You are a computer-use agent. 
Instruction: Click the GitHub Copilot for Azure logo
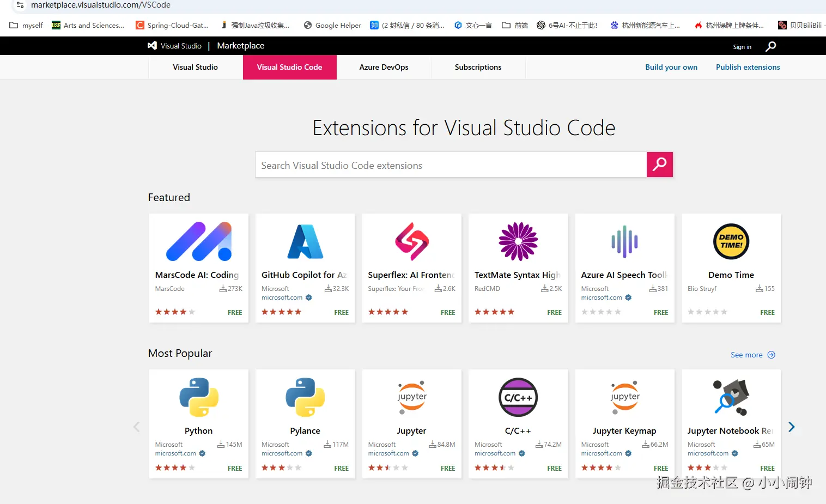(x=305, y=241)
